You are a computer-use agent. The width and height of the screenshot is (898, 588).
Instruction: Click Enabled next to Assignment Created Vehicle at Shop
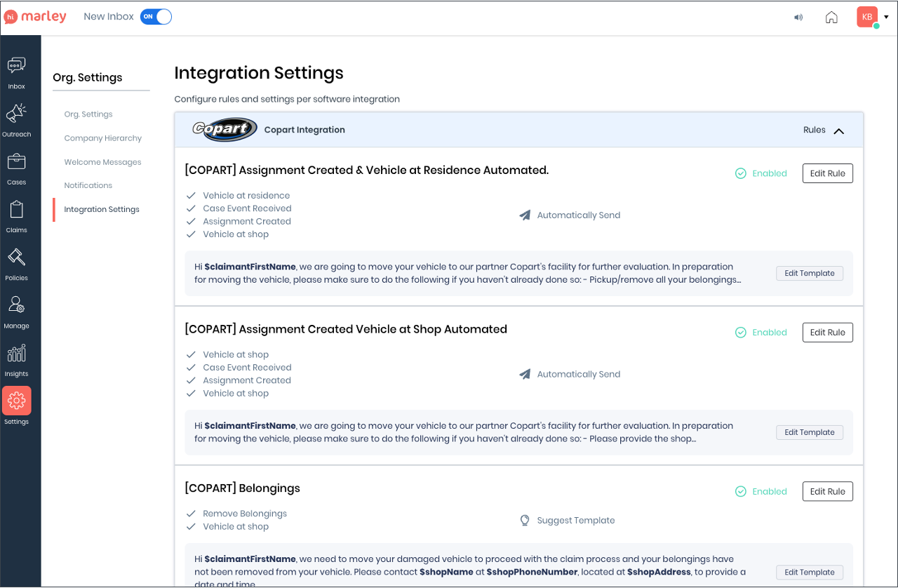(761, 332)
